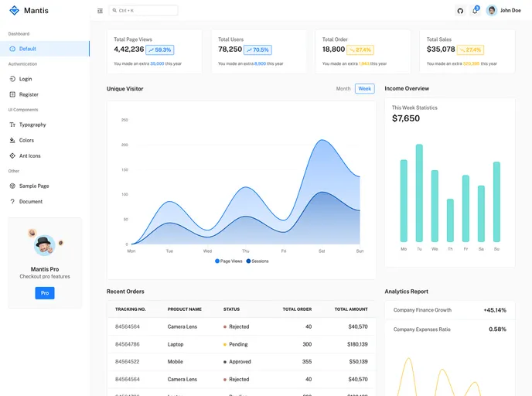Click the Colors sidebar icon
The width and height of the screenshot is (532, 396).
pyautogui.click(x=12, y=140)
